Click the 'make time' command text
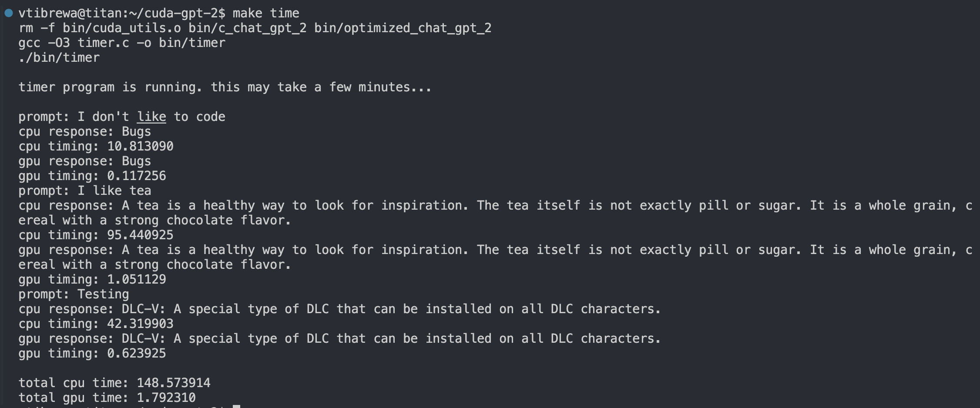This screenshot has height=408, width=980. coord(266,13)
